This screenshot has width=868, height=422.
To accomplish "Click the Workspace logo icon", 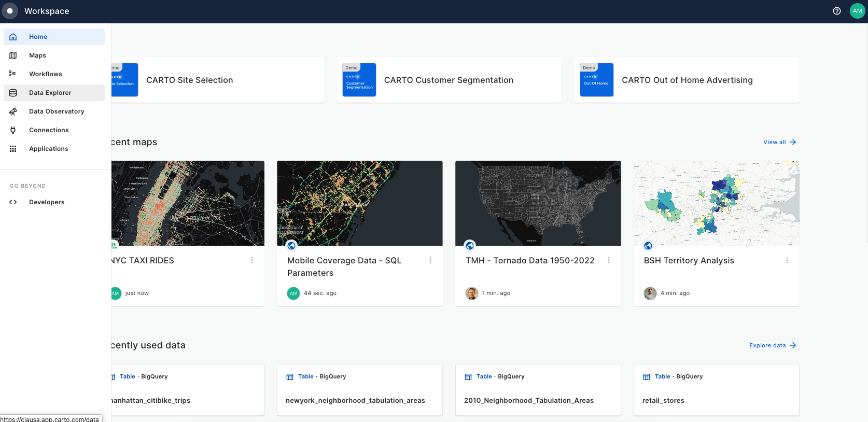I will [x=10, y=11].
